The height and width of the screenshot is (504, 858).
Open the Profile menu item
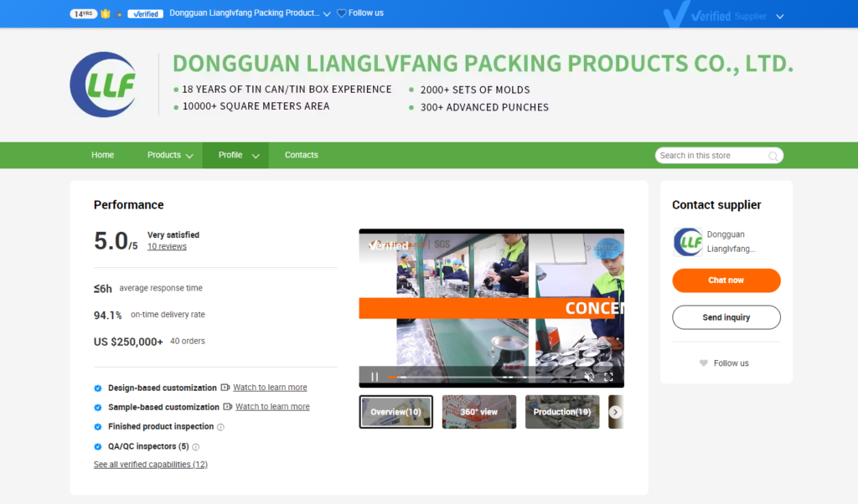click(x=230, y=155)
